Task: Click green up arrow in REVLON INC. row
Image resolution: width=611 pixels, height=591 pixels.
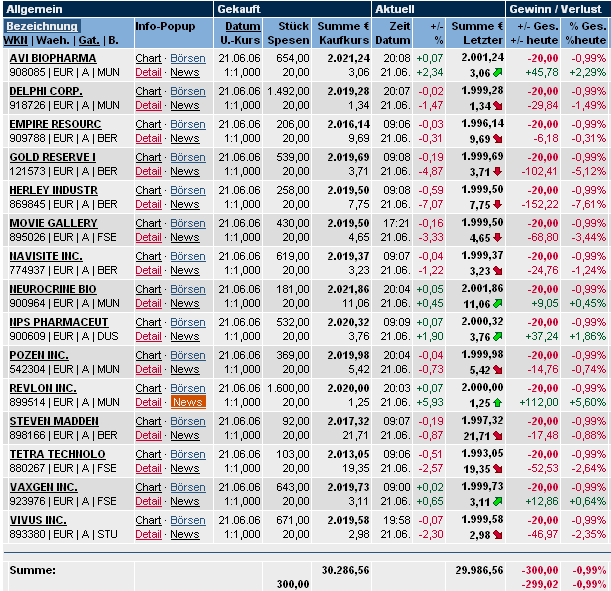Action: point(497,403)
